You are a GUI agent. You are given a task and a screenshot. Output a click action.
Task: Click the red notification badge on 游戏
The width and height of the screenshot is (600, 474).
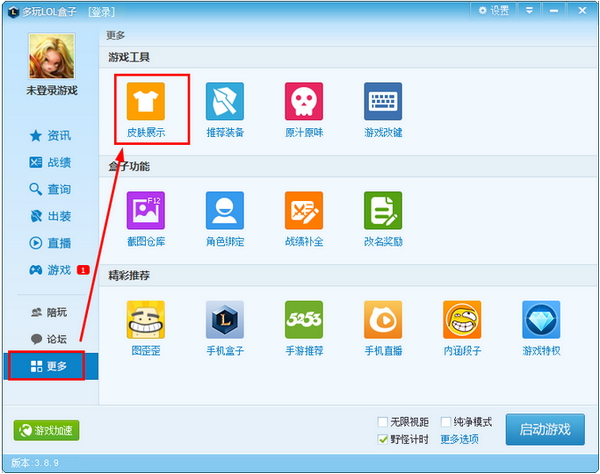83,270
